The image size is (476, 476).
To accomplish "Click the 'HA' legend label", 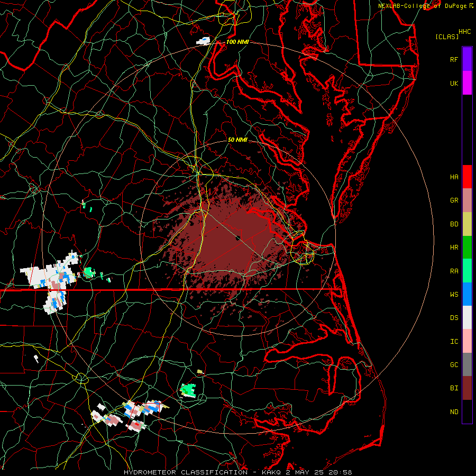I will click(454, 177).
